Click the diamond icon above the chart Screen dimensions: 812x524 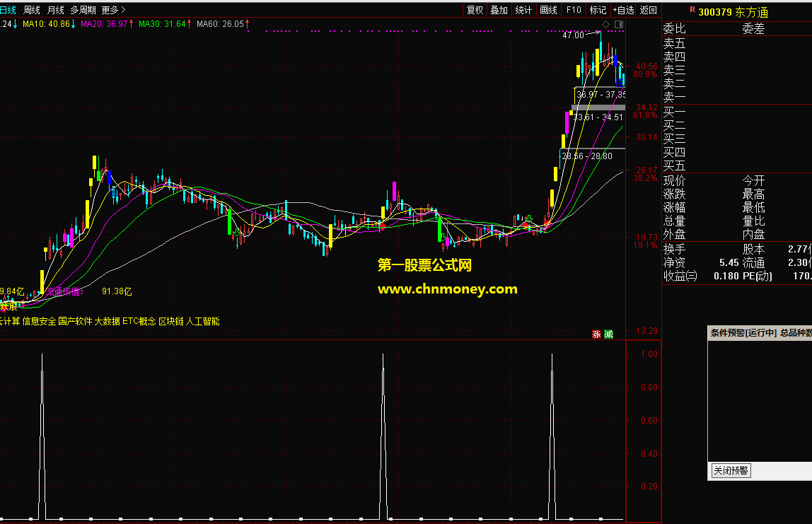pyautogui.click(x=606, y=24)
